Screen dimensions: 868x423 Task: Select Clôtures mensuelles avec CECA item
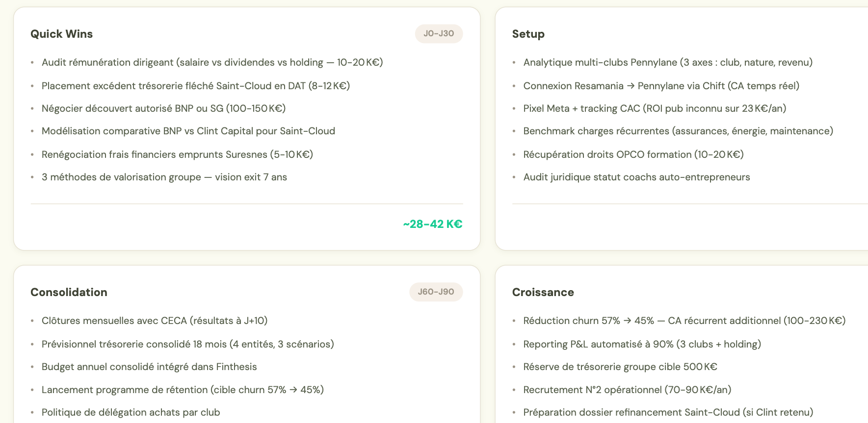click(155, 321)
